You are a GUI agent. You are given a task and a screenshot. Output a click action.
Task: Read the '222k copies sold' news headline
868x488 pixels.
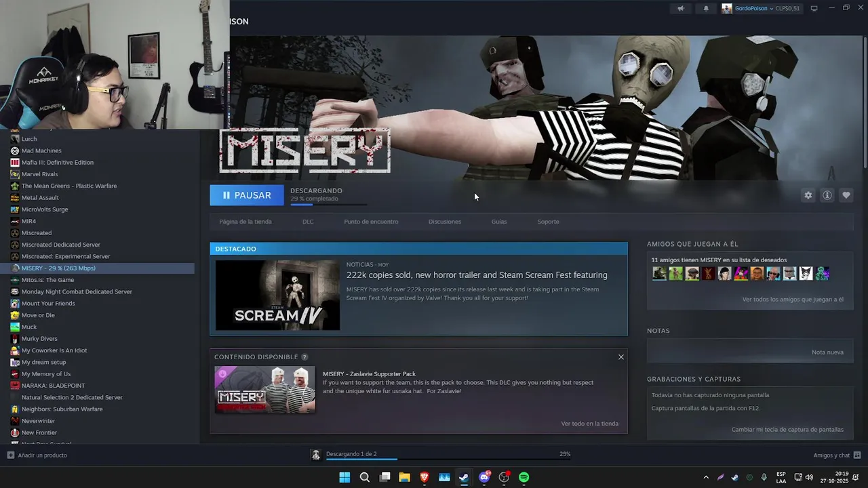[x=477, y=275]
